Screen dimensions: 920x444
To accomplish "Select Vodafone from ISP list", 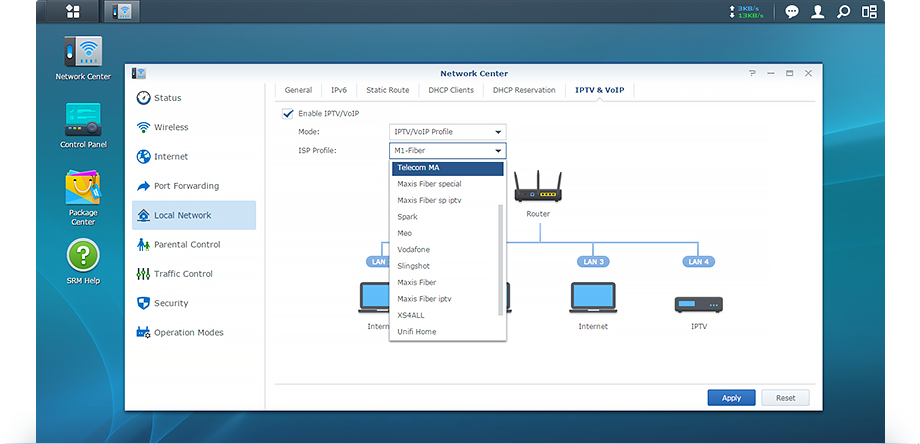I will pos(414,249).
